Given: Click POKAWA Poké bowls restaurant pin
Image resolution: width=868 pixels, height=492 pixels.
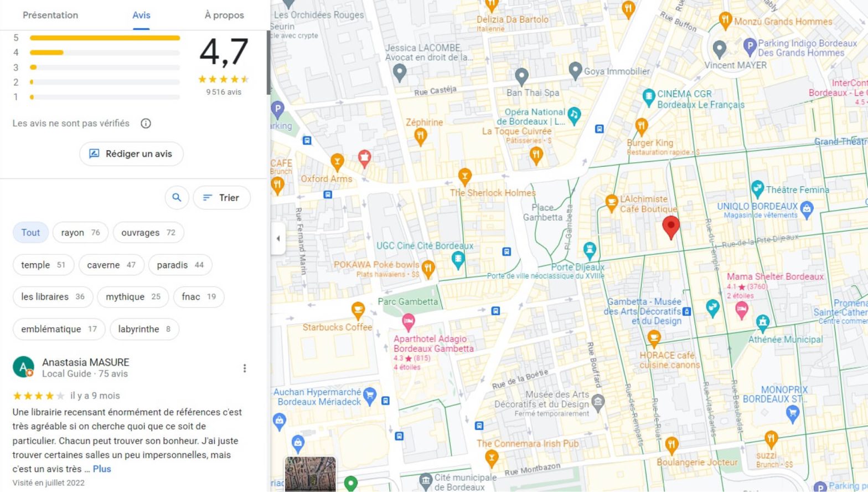Looking at the screenshot, I should [x=428, y=269].
